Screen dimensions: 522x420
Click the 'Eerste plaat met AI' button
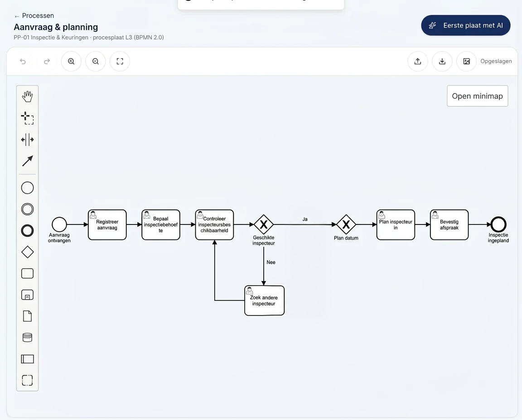click(x=466, y=25)
